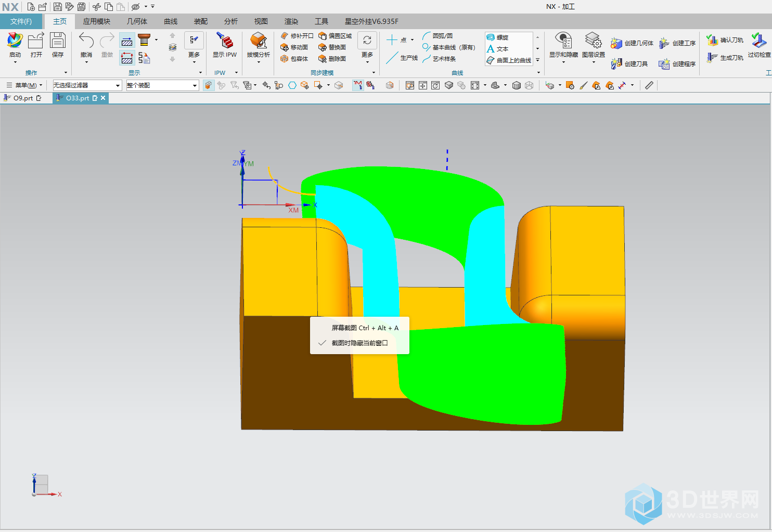
Task: Click 生成刀轨 generate tool path
Action: pyautogui.click(x=725, y=58)
